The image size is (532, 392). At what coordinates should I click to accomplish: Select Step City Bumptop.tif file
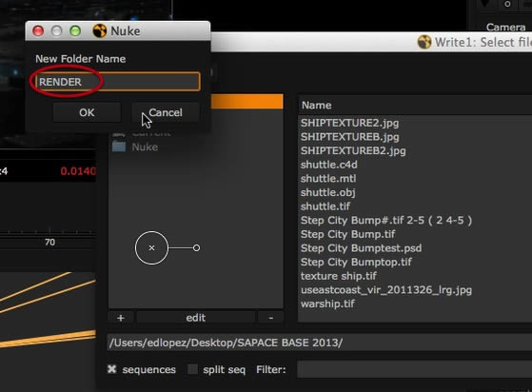coord(356,262)
